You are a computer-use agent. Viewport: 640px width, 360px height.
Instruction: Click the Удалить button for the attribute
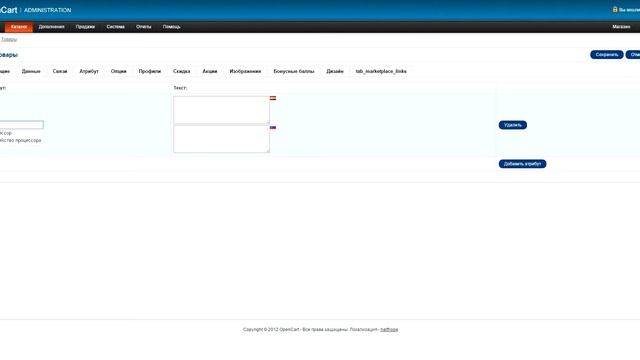pyautogui.click(x=513, y=125)
